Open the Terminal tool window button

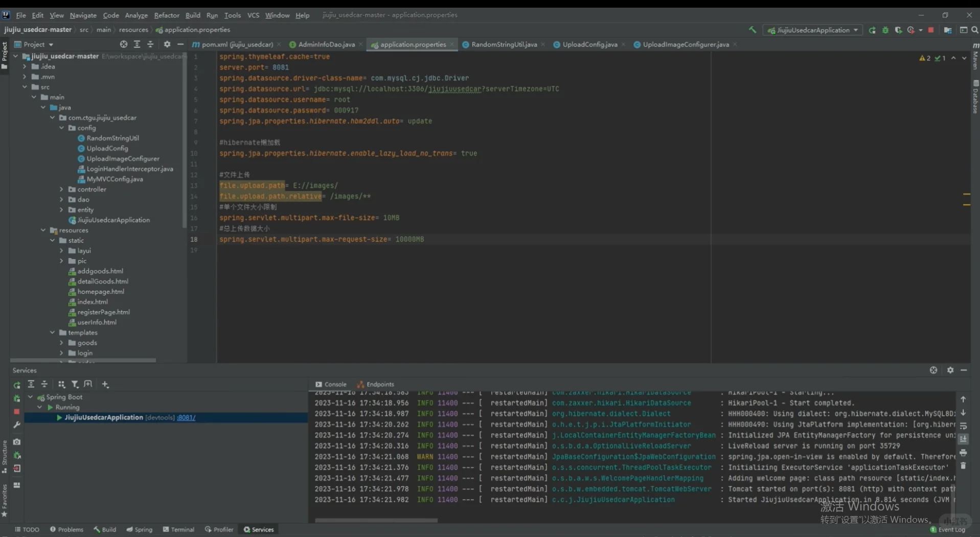pyautogui.click(x=178, y=529)
